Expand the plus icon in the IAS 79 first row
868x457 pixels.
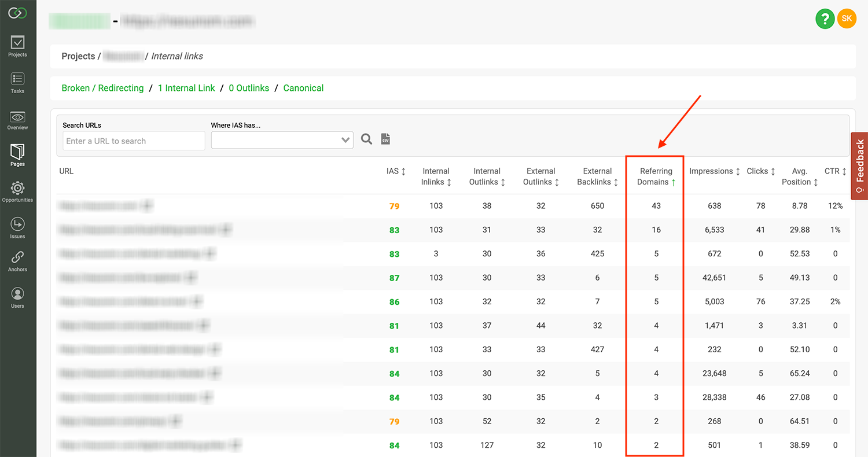tap(147, 205)
